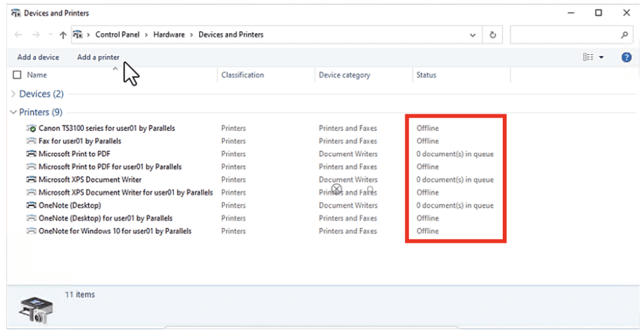
Task: Open the change view options dropdown
Action: (x=601, y=57)
